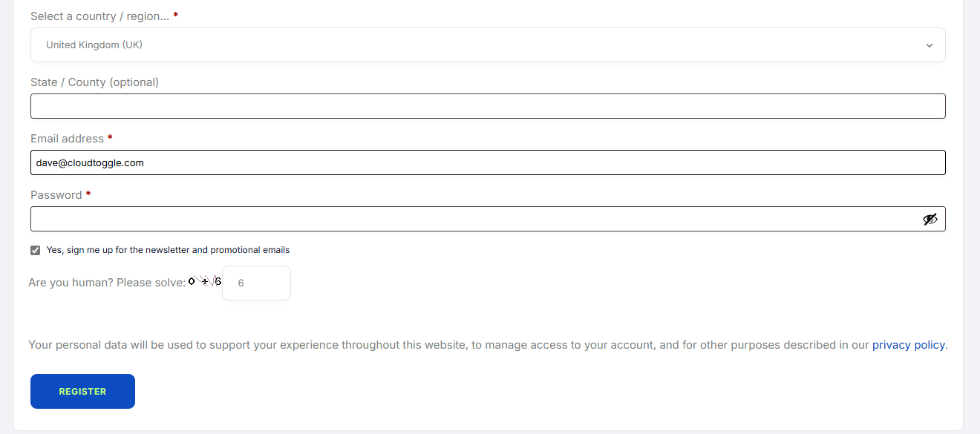980x434 pixels.
Task: Click the chevron arrow in country selector
Action: pyautogui.click(x=930, y=45)
